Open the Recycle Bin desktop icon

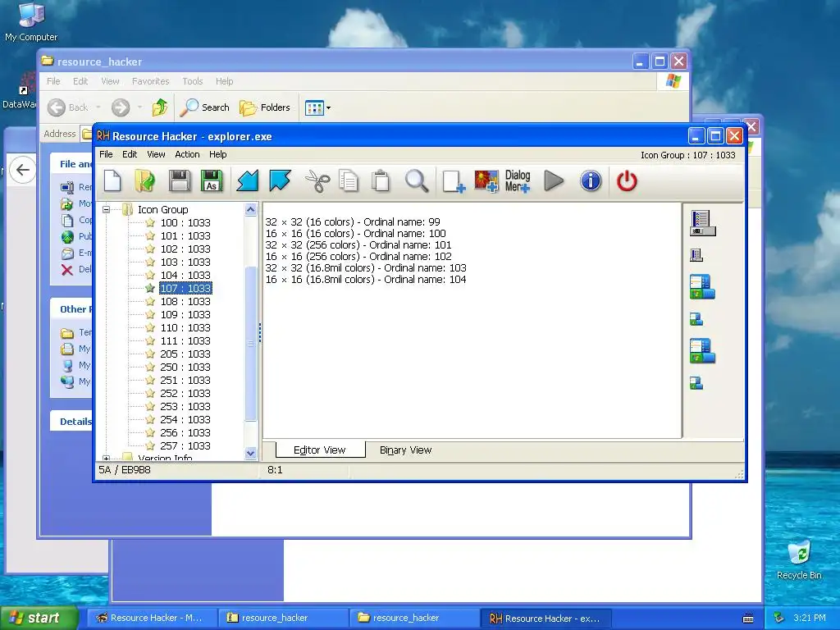pyautogui.click(x=799, y=560)
